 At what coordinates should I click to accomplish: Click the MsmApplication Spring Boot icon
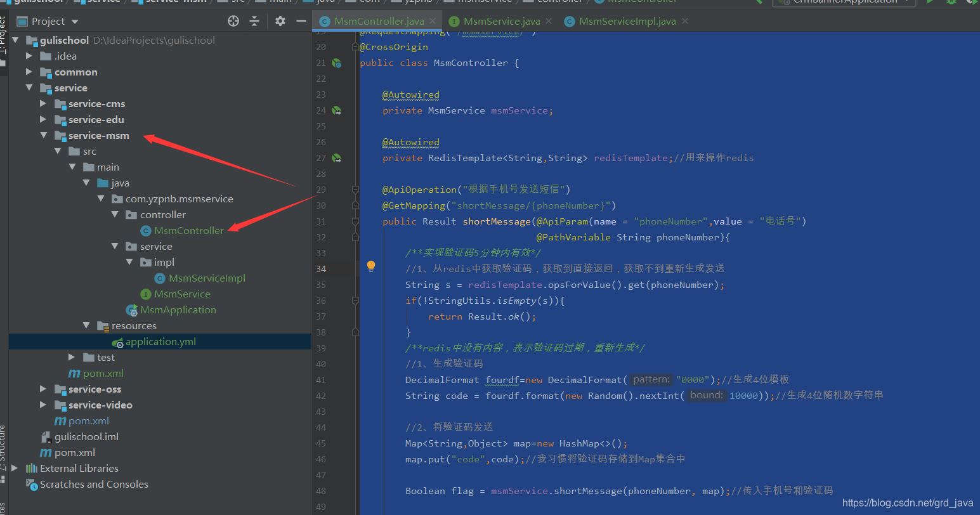pyautogui.click(x=132, y=310)
